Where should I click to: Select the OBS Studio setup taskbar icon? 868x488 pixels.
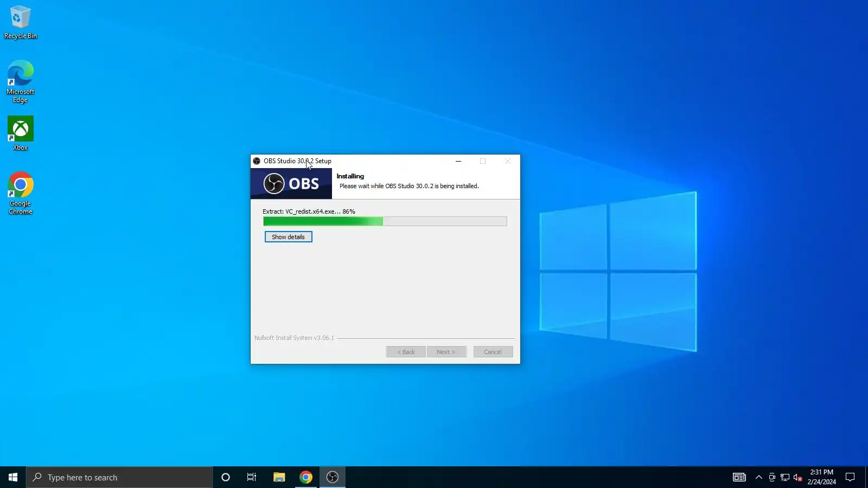point(333,477)
